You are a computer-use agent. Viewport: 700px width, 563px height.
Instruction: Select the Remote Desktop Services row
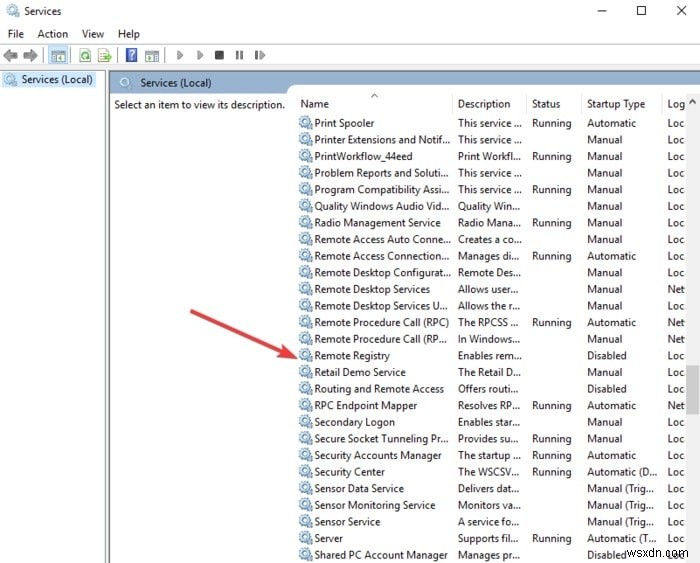pos(372,289)
